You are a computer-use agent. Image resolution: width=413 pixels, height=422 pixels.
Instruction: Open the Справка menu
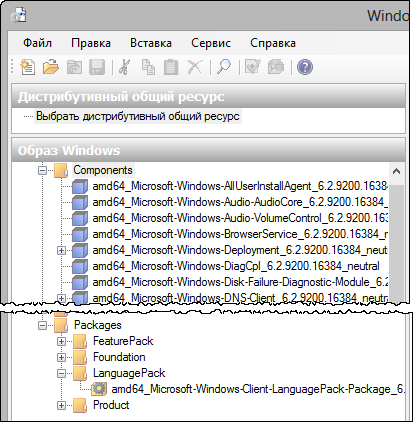(x=273, y=43)
